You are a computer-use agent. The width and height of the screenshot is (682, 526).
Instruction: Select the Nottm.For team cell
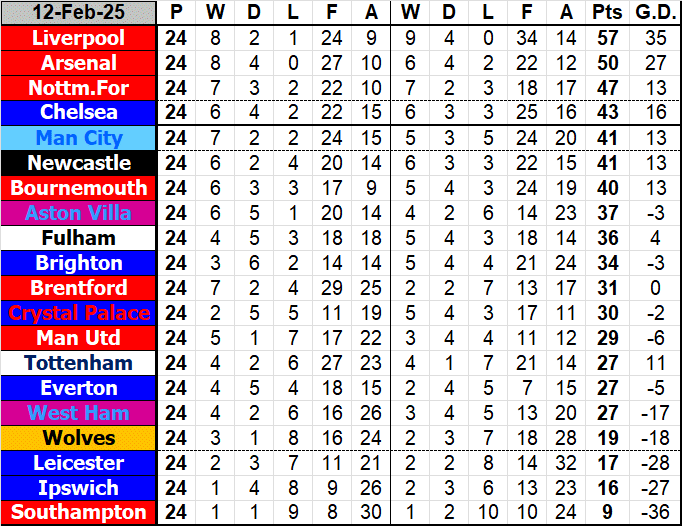click(79, 88)
